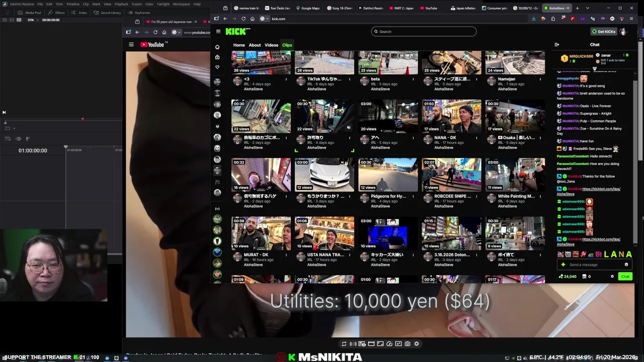Click the Send a message input

tap(594, 265)
